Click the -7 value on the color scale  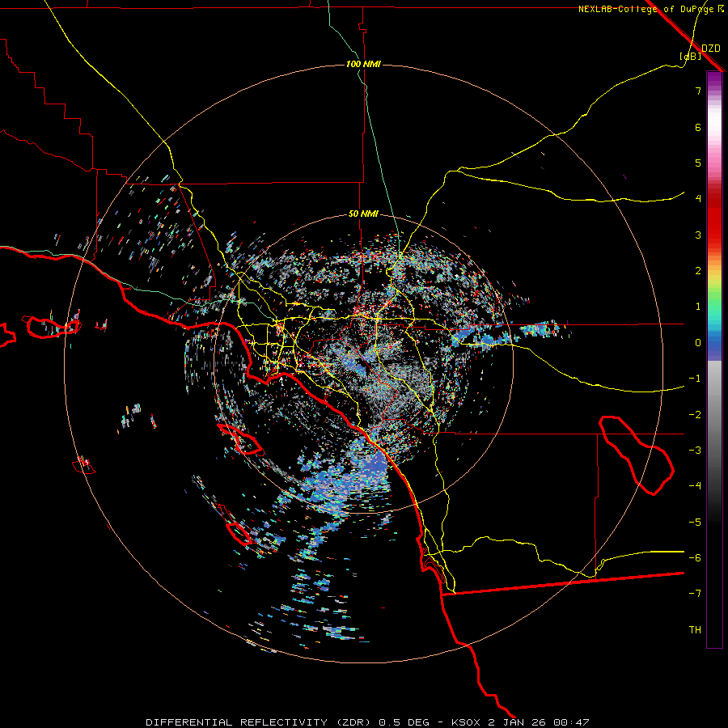695,594
